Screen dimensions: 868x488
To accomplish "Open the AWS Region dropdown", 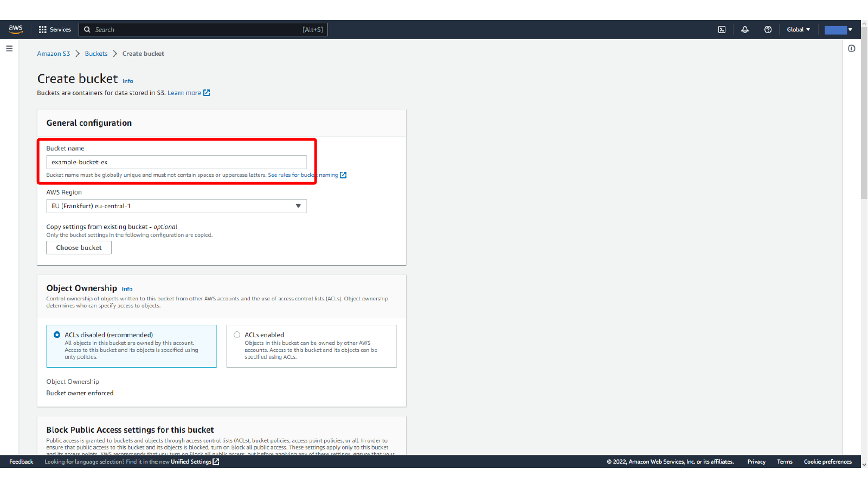I will [176, 206].
